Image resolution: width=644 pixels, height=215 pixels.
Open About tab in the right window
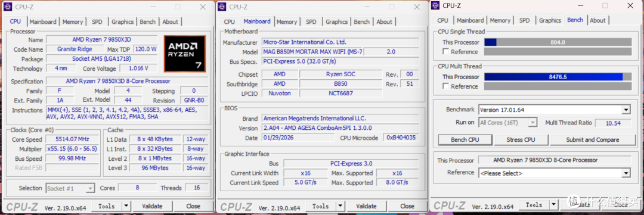pos(597,20)
